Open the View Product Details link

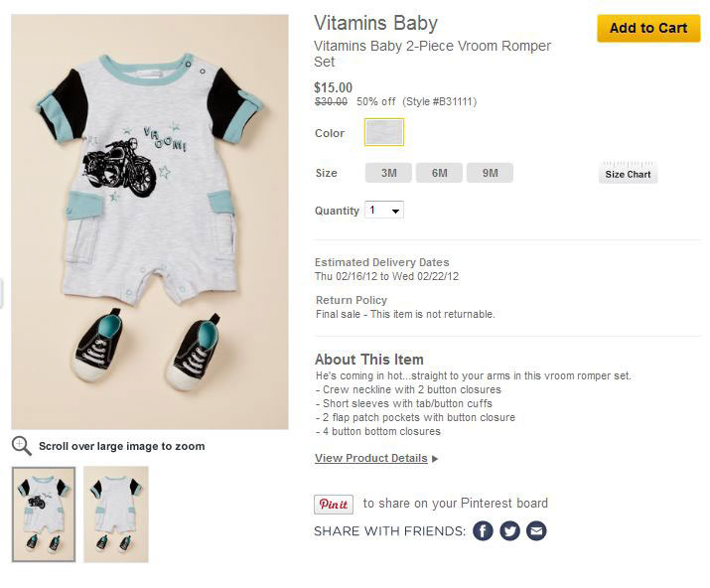pyautogui.click(x=370, y=458)
